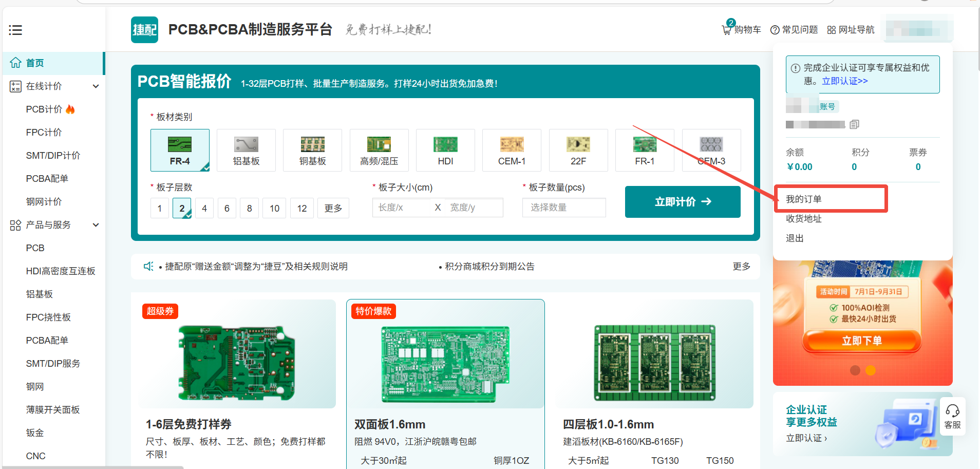
Task: Collapse the 在线计价 sidebar section
Action: pyautogui.click(x=96, y=86)
